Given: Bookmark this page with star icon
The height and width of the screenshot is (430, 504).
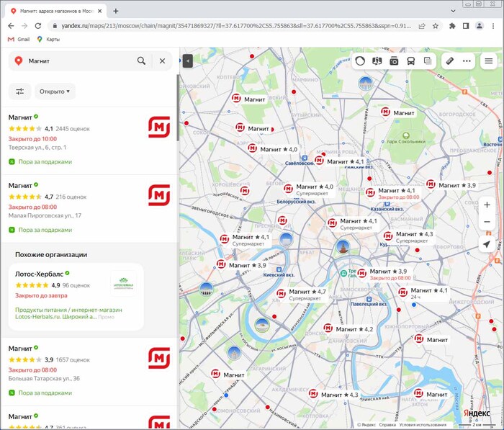Looking at the screenshot, I should pos(435,26).
